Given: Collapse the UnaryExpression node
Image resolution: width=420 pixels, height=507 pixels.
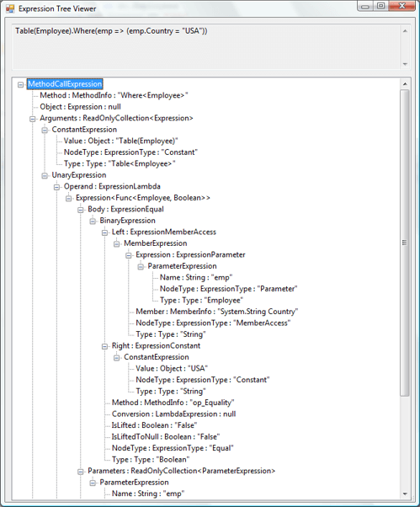Looking at the screenshot, I should 45,176.
